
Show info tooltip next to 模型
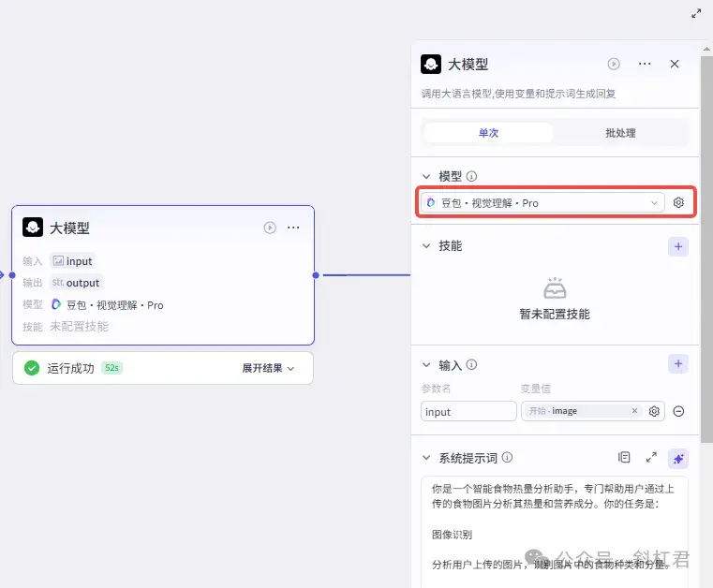(471, 176)
